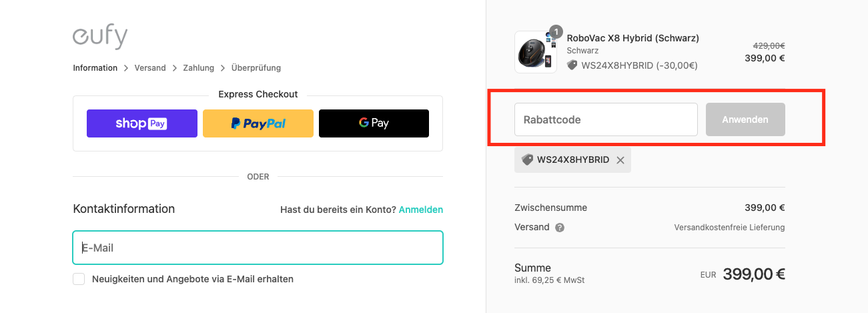Click the discount tag icon under product name
This screenshot has width=868, height=313.
click(572, 65)
